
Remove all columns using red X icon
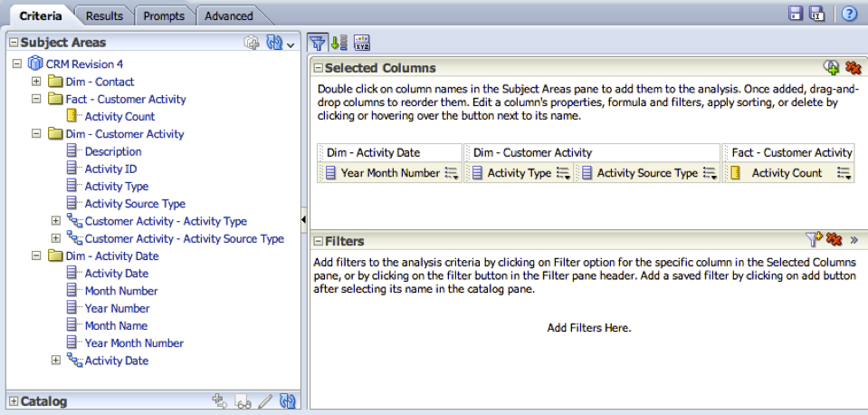[853, 68]
